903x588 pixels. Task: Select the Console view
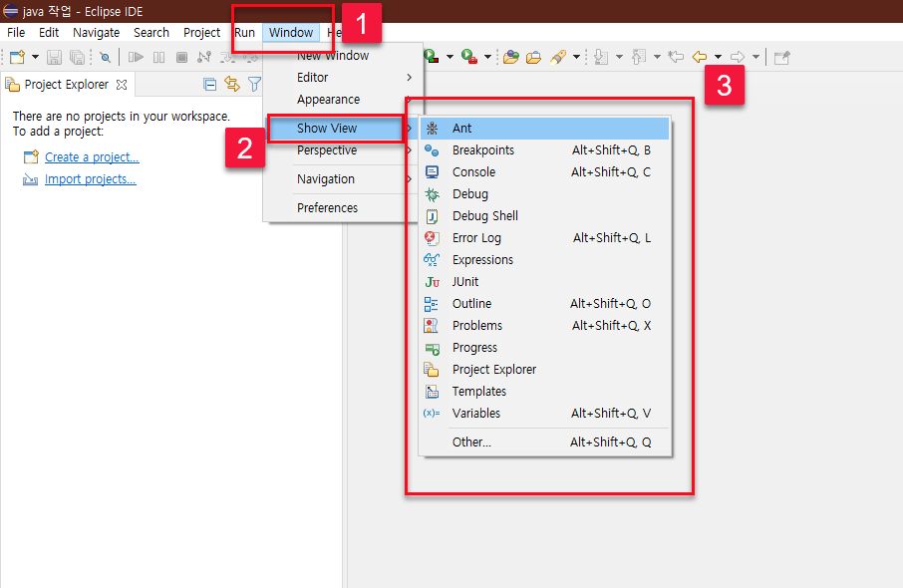coord(545,172)
